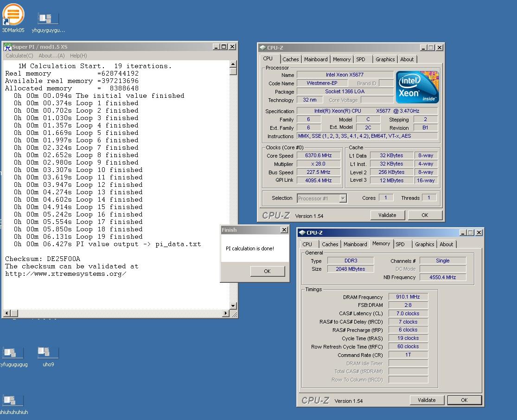Viewport: 517px width, 420px height.
Task: Click the Core Speed 6370.6 MHz field
Action: tap(319, 155)
